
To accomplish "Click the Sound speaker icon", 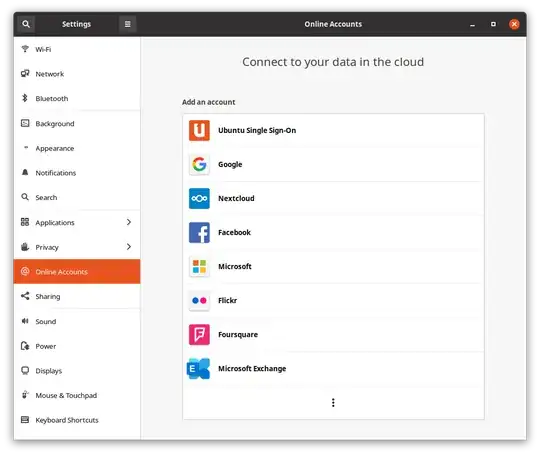I will 25,321.
